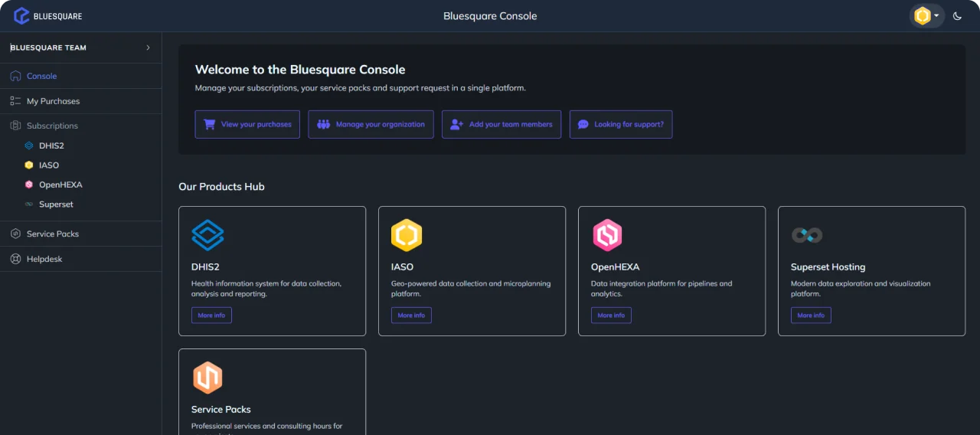Image resolution: width=980 pixels, height=435 pixels.
Task: Click the Service Packs card title
Action: 220,410
